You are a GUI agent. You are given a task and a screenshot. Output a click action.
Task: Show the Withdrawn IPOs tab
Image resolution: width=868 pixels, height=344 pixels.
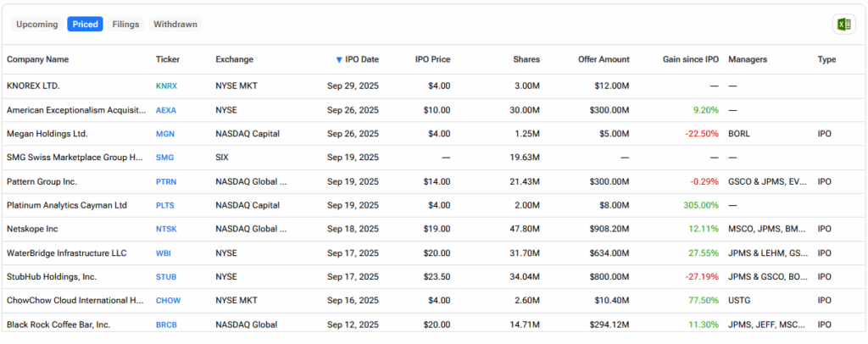[175, 25]
